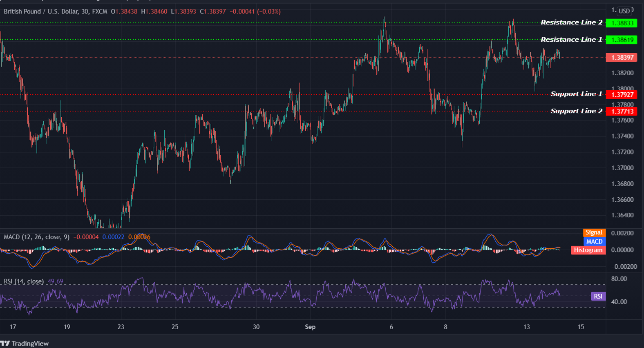The width and height of the screenshot is (644, 348).
Task: Click the date 17 on time axis
Action: pos(13,327)
